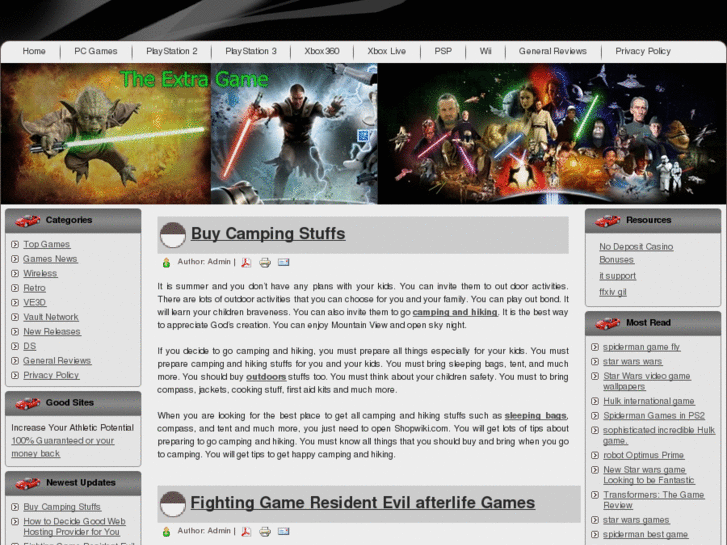Click author avatar icon under Buy Camping Stuffs
727x545 pixels.
point(166,263)
